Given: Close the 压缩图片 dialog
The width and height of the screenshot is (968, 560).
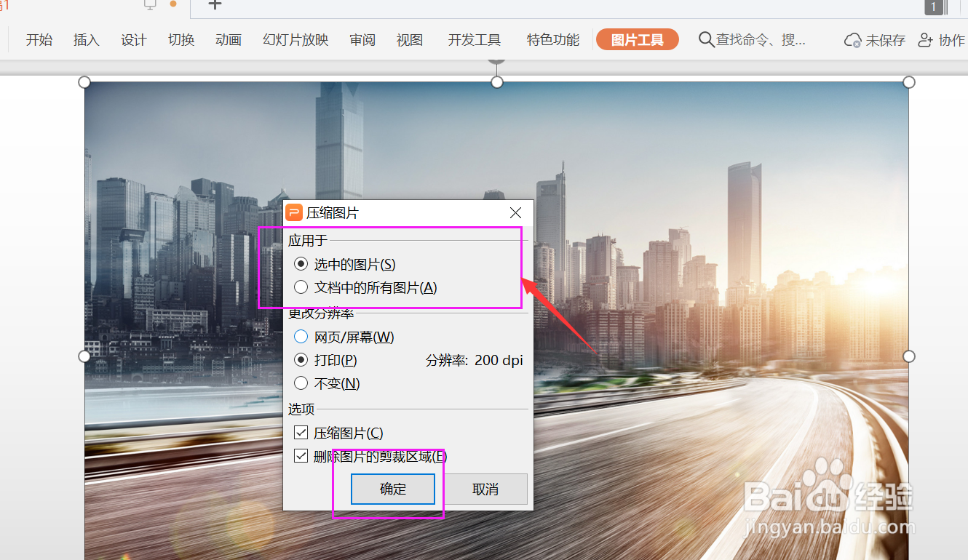Looking at the screenshot, I should click(x=516, y=212).
